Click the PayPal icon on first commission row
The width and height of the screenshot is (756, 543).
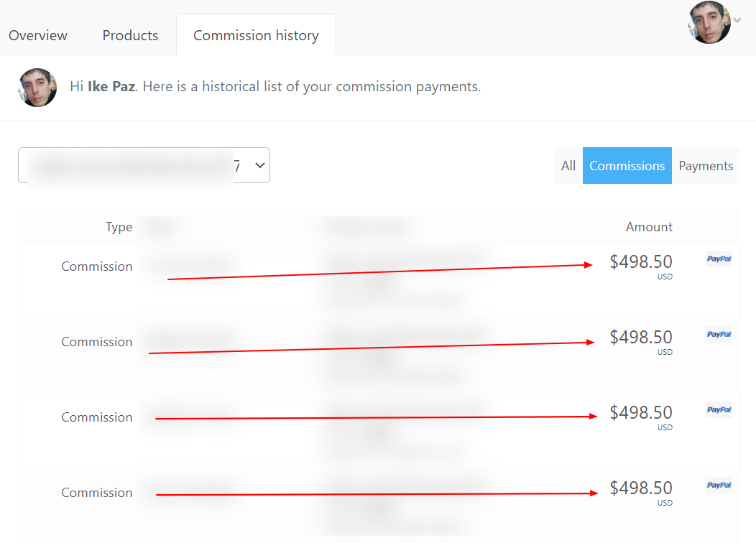click(719, 259)
